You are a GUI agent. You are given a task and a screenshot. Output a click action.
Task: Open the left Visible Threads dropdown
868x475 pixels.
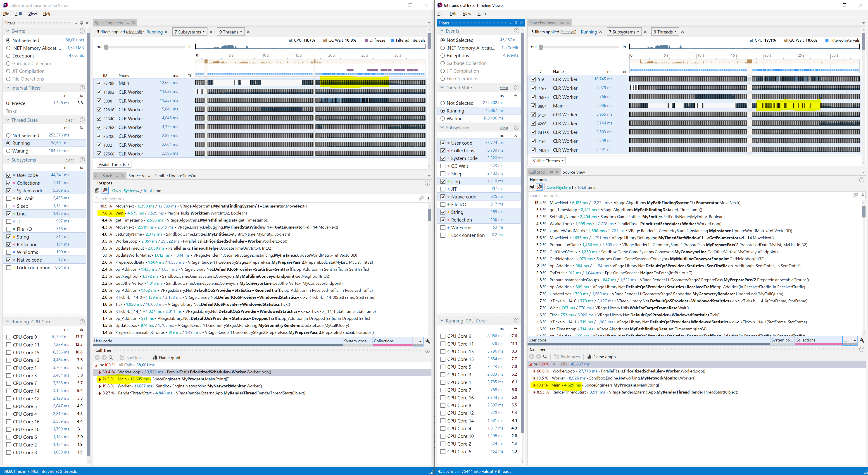(x=114, y=164)
